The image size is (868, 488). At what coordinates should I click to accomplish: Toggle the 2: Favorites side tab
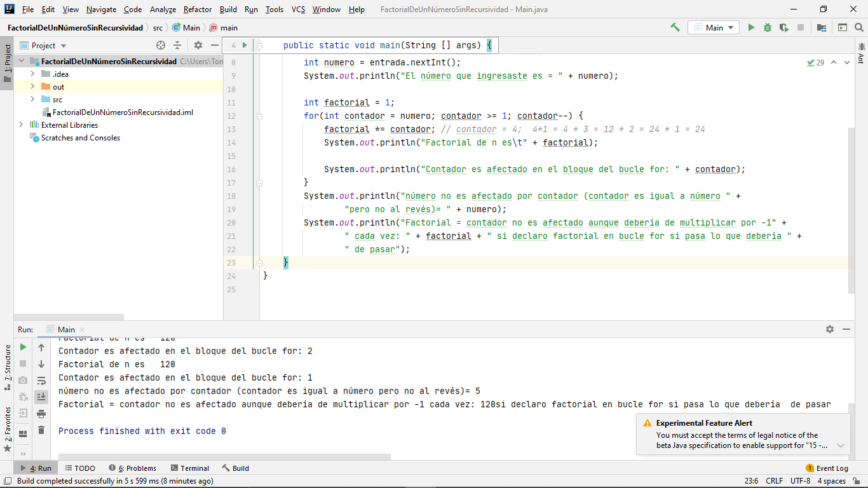[x=7, y=429]
